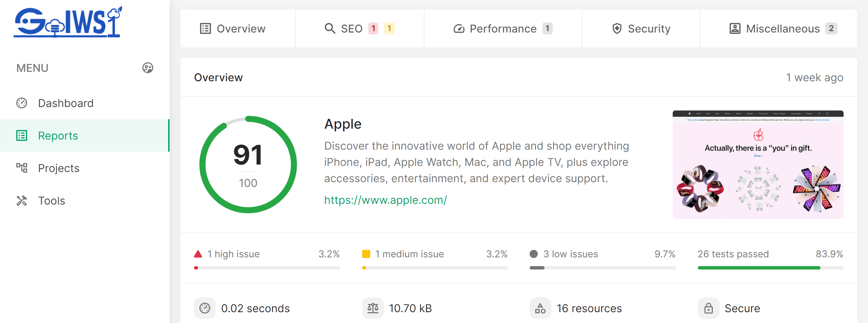This screenshot has height=323, width=868.
Task: Click the resources shapes icon
Action: 540,308
